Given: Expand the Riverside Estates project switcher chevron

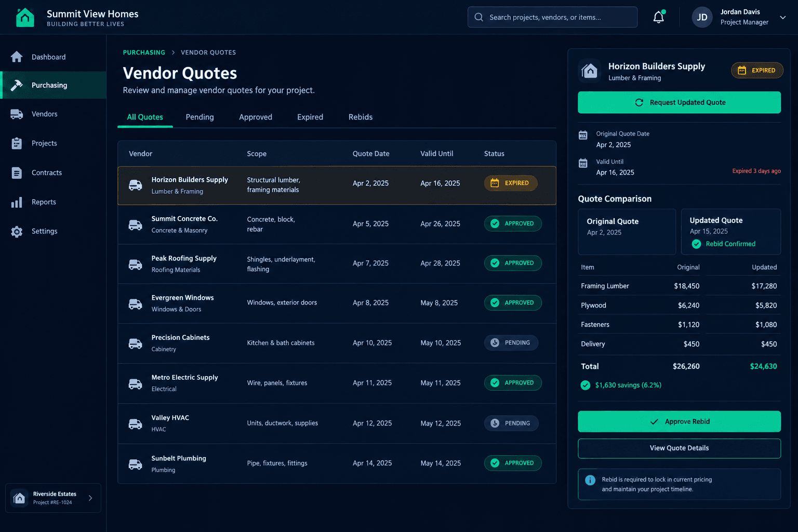Looking at the screenshot, I should point(90,498).
